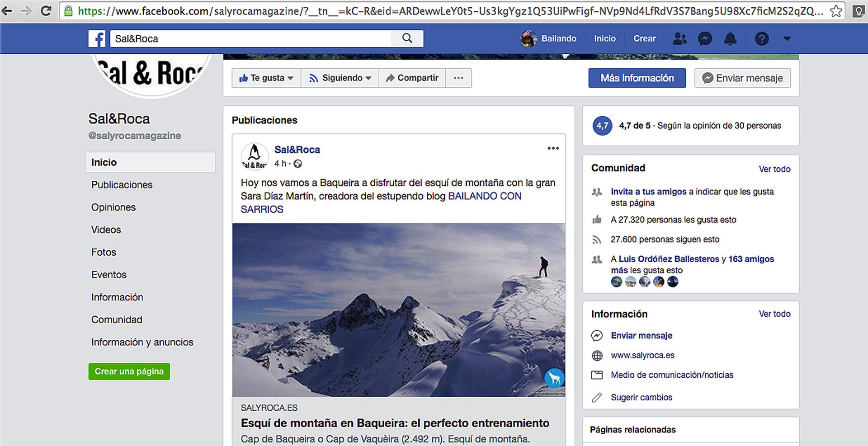The height and width of the screenshot is (446, 868).
Task: Open the Siguiendo dropdown
Action: pyautogui.click(x=340, y=78)
